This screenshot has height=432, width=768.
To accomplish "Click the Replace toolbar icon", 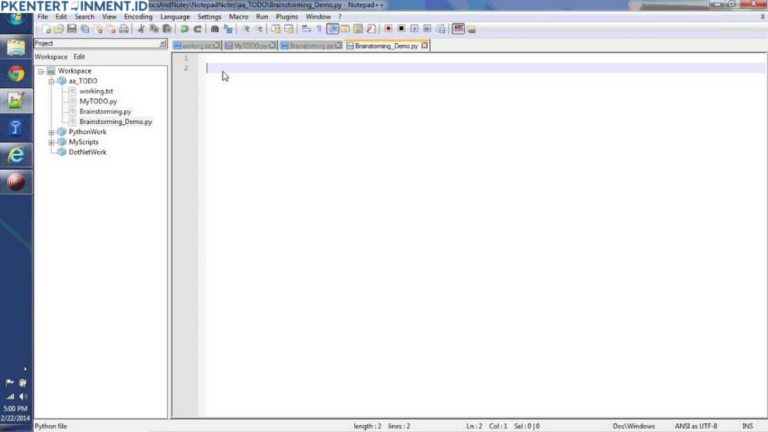I will pyautogui.click(x=228, y=29).
